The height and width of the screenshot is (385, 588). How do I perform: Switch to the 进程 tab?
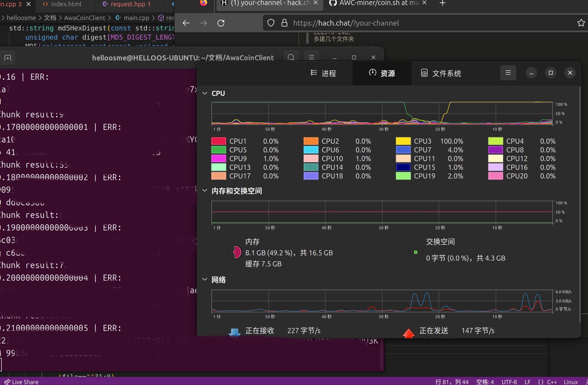323,73
